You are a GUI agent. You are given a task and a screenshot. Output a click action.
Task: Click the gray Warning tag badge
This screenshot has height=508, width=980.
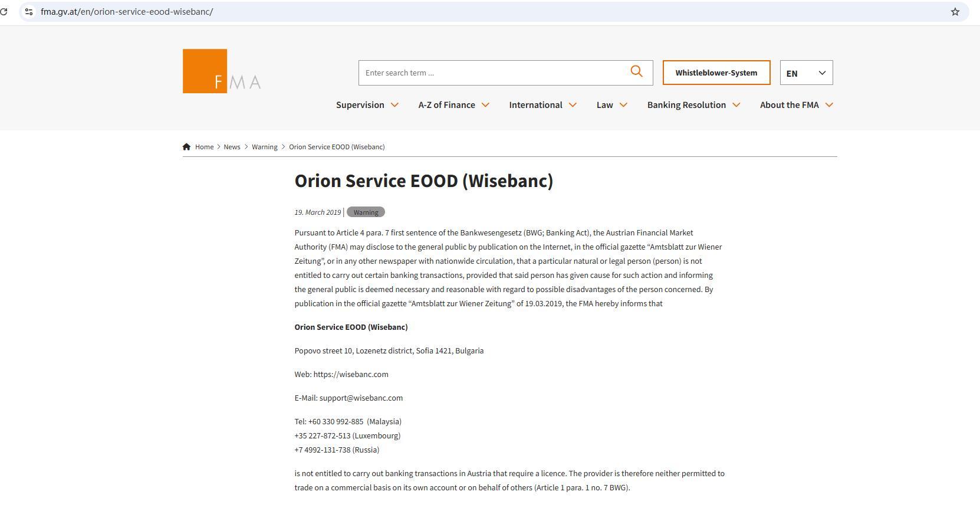point(366,212)
